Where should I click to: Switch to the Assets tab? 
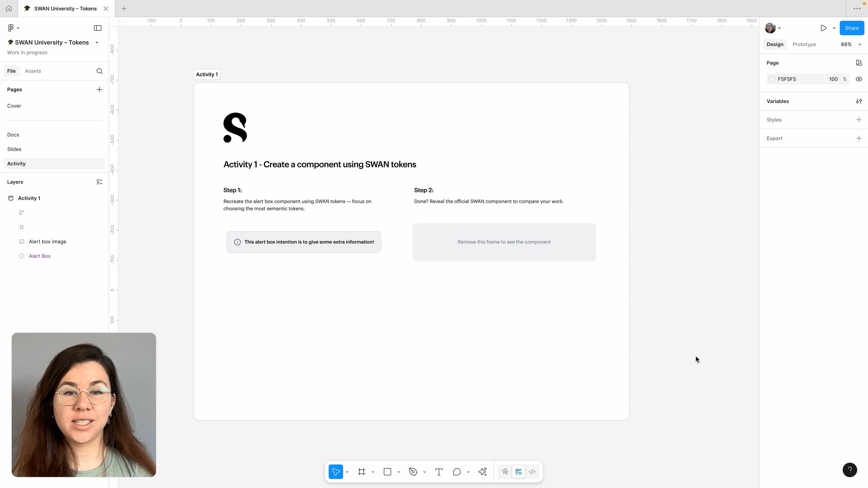33,71
